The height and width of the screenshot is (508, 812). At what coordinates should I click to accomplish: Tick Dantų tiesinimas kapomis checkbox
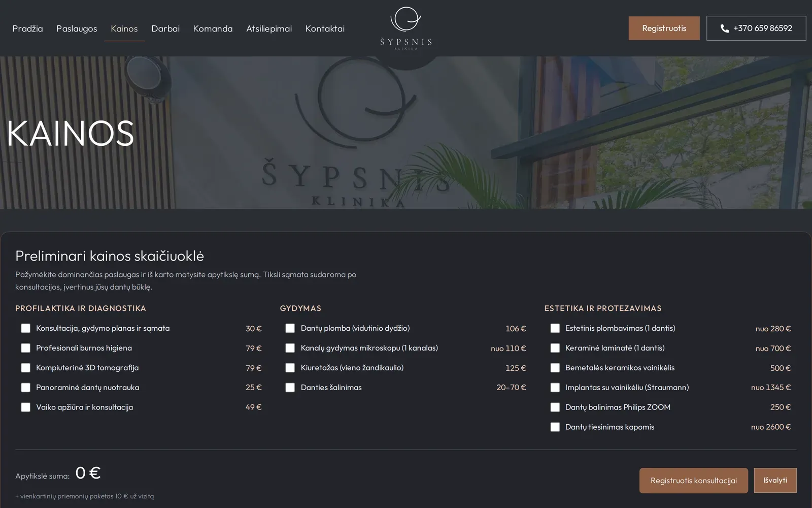555,427
